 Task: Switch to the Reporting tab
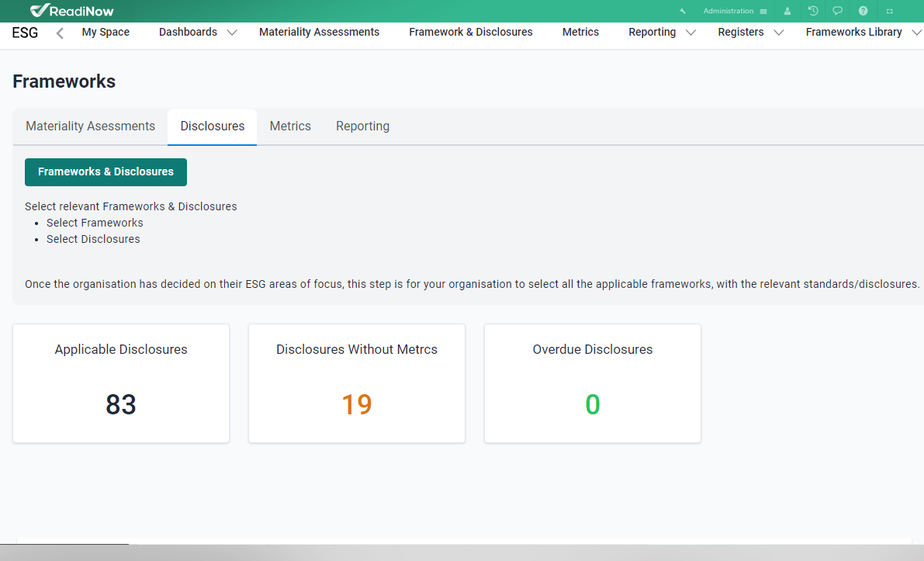[x=362, y=126]
